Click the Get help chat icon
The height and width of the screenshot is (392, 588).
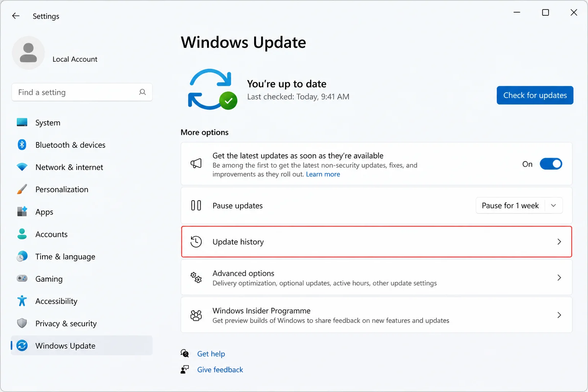coord(185,353)
